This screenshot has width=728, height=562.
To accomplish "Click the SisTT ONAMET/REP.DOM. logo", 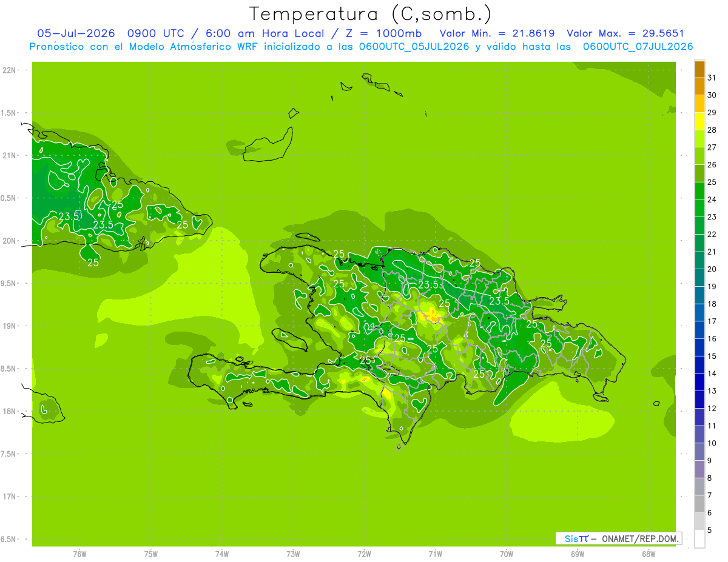I will 618,538.
